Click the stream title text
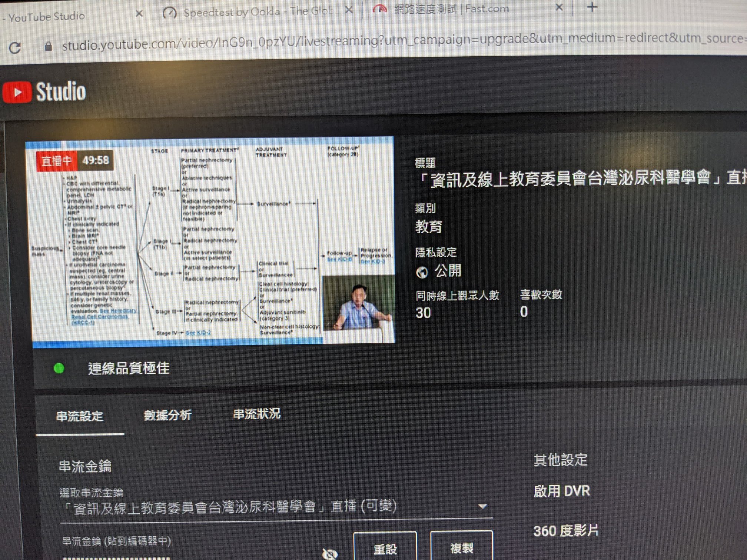 pos(581,179)
